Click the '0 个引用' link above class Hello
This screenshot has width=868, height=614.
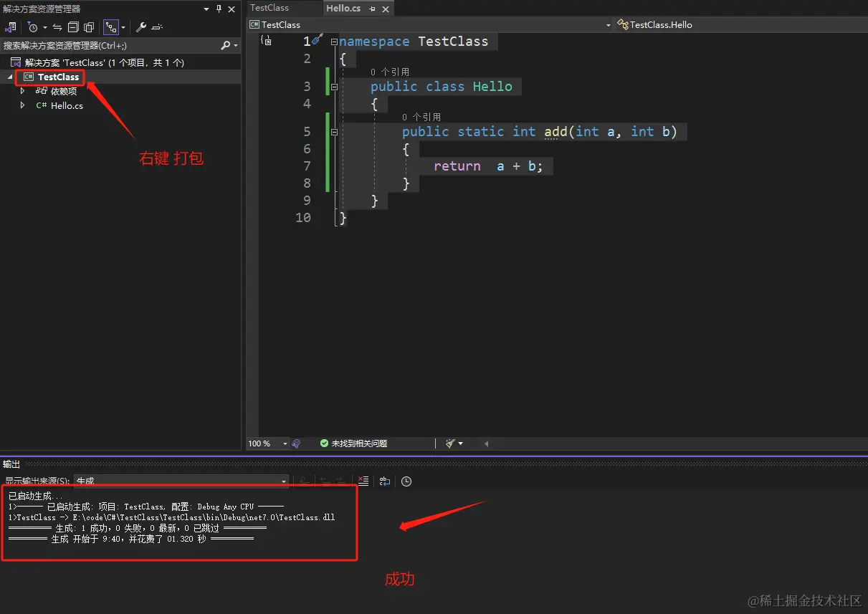[x=390, y=72]
